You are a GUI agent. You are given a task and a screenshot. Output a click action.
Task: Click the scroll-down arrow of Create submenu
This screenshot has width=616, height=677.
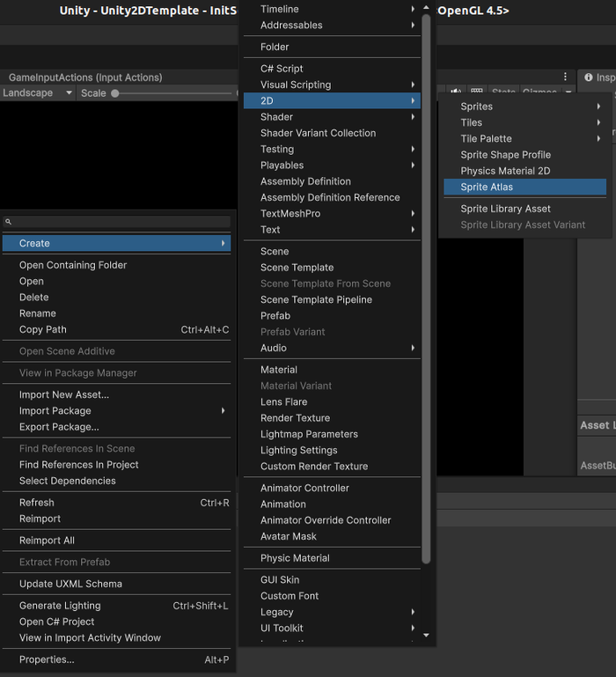click(x=426, y=635)
